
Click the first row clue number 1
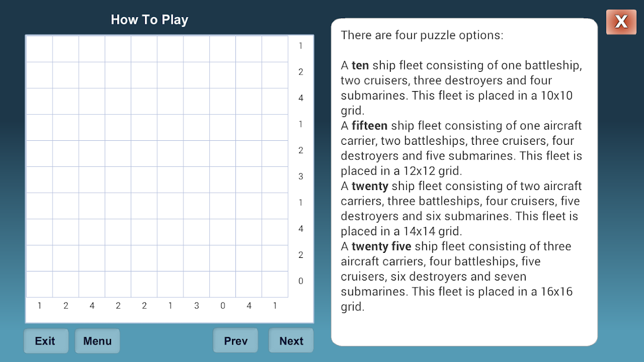coord(300,46)
